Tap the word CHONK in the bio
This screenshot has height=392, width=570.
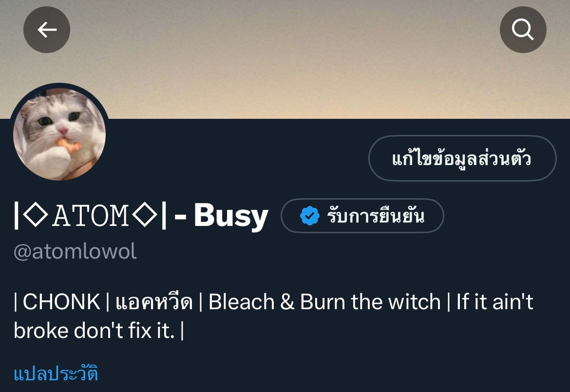tap(61, 302)
